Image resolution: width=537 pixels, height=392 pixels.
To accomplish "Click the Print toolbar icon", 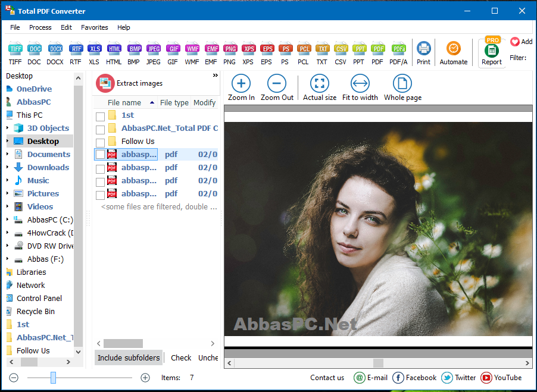I will click(x=424, y=54).
